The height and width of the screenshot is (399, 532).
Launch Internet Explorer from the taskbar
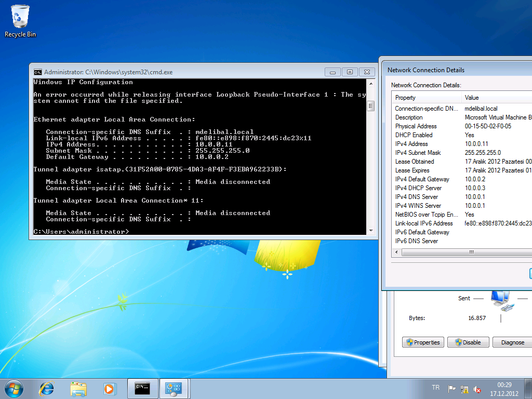point(47,388)
